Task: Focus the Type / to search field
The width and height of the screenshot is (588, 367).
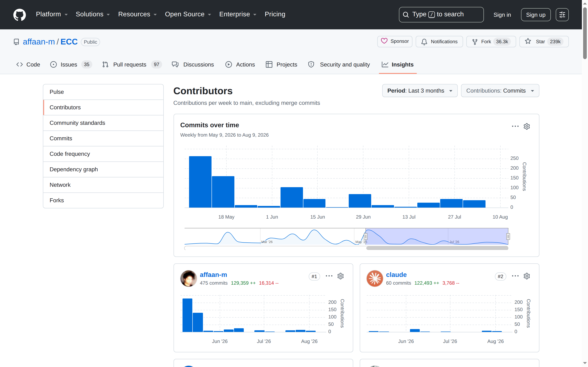Action: (x=441, y=14)
